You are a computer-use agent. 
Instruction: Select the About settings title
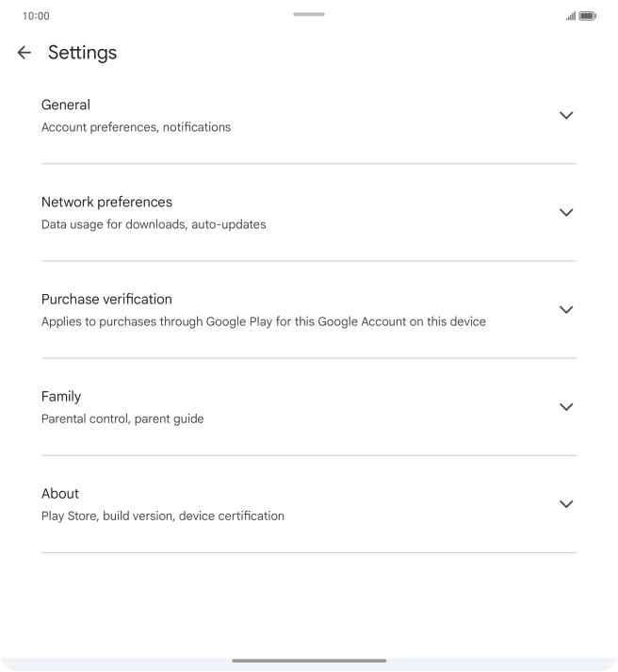60,494
